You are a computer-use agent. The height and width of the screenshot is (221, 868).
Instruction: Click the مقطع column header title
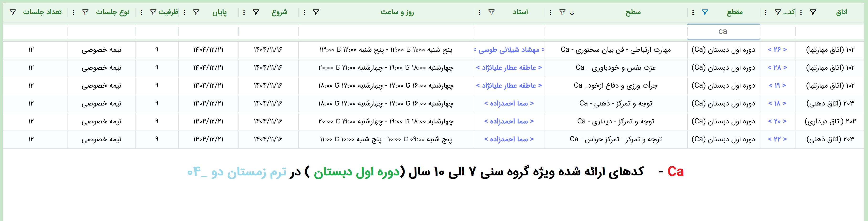[x=734, y=12]
